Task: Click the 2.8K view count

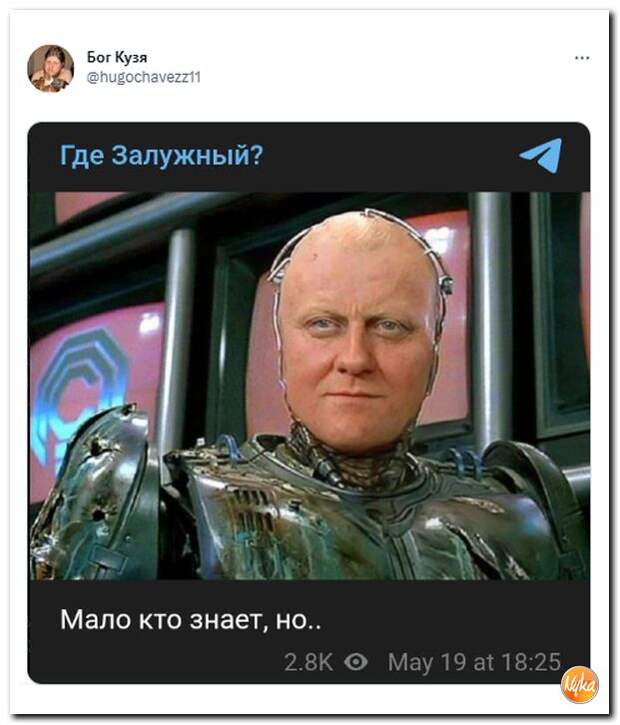Action: coord(308,662)
